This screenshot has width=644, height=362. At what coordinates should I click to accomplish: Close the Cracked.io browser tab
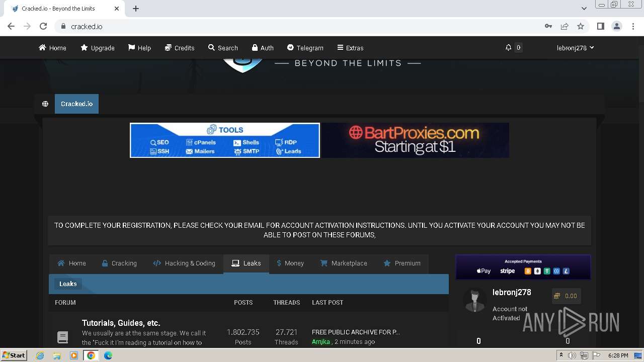117,9
